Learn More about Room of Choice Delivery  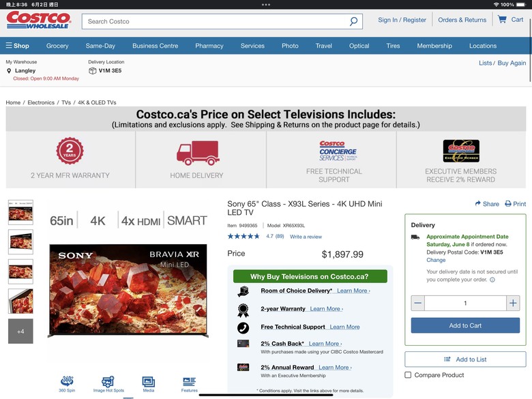click(353, 291)
